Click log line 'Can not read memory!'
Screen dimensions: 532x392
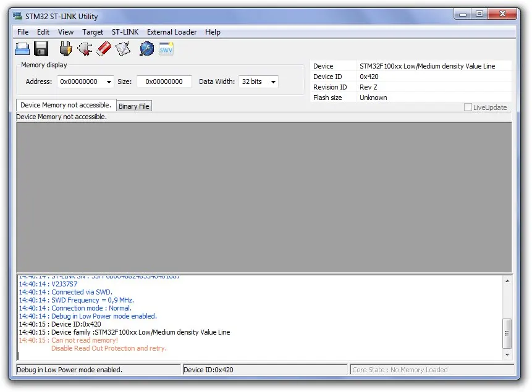point(68,340)
